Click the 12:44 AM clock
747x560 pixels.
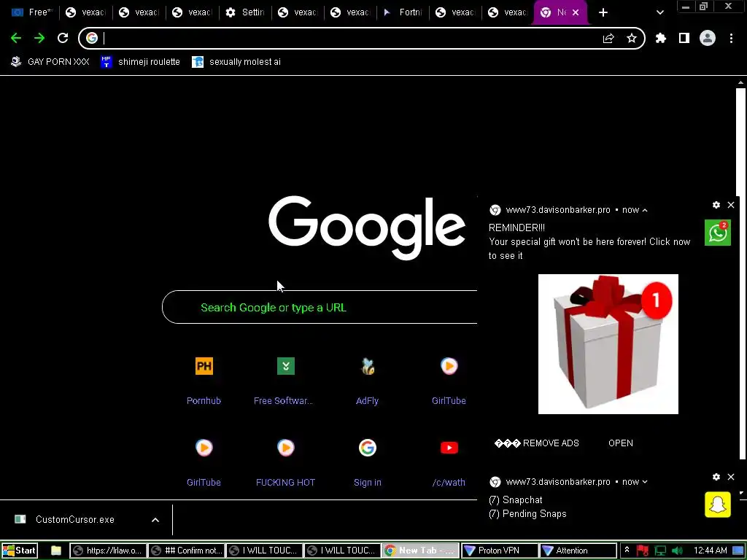(710, 551)
